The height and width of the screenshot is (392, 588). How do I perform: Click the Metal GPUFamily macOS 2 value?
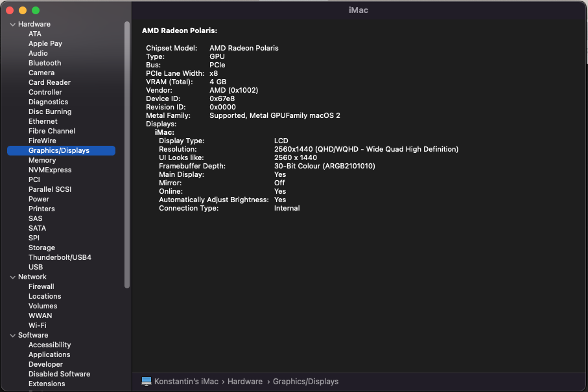click(x=275, y=115)
